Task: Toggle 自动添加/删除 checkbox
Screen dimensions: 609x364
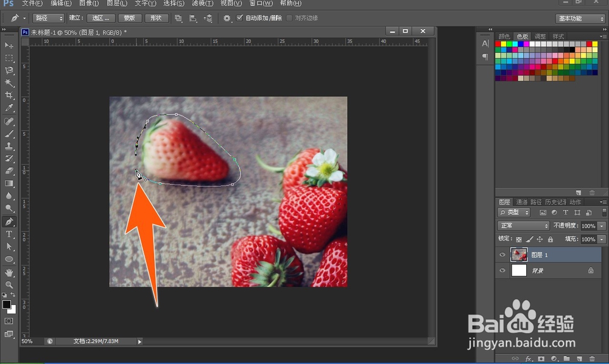Action: click(239, 18)
